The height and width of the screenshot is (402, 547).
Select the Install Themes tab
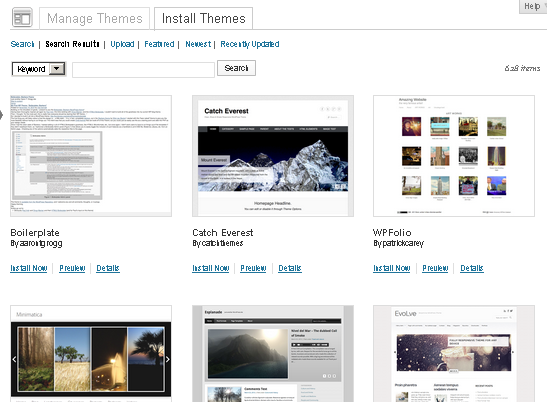[x=203, y=18]
